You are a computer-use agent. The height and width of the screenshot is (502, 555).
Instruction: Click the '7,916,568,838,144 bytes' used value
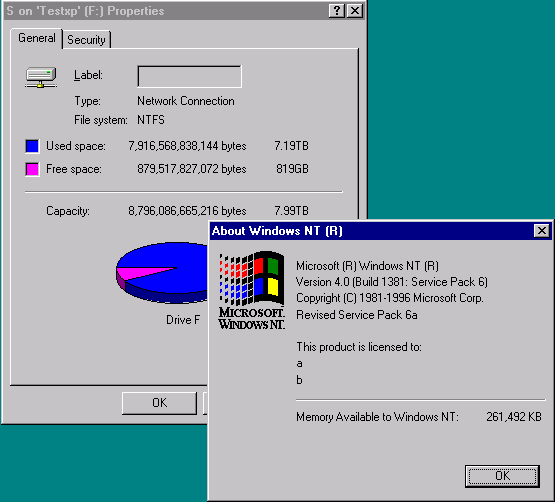click(187, 146)
